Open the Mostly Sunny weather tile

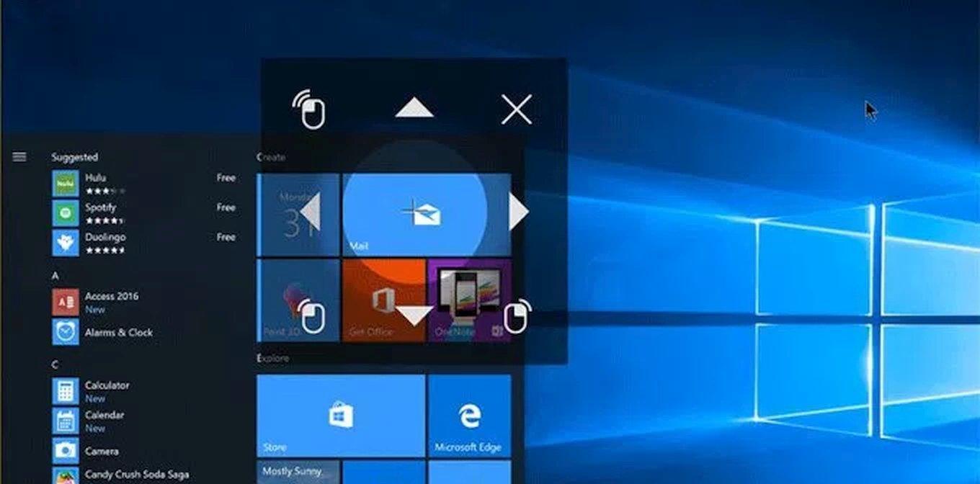pyautogui.click(x=298, y=472)
